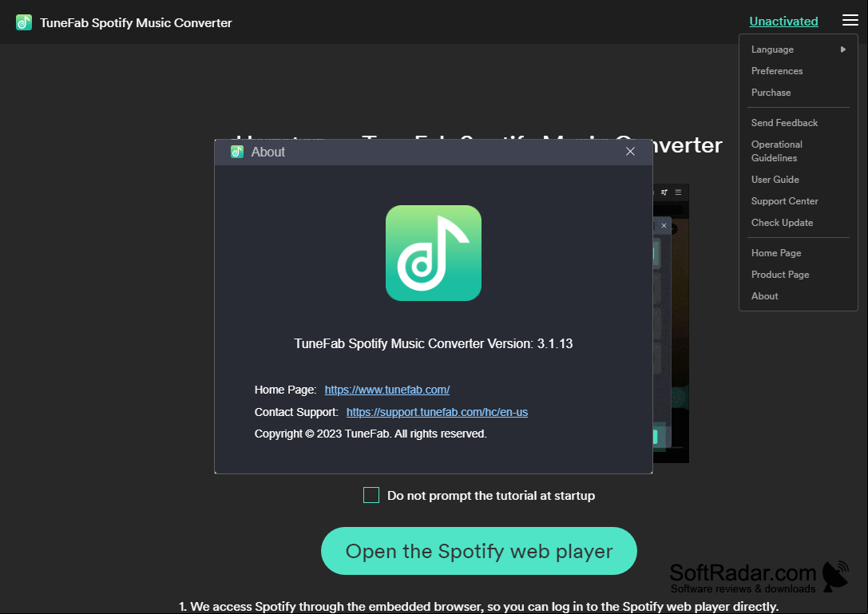Screen dimensions: 868x614
Task: Open Product Page menu entry
Action: click(799, 275)
